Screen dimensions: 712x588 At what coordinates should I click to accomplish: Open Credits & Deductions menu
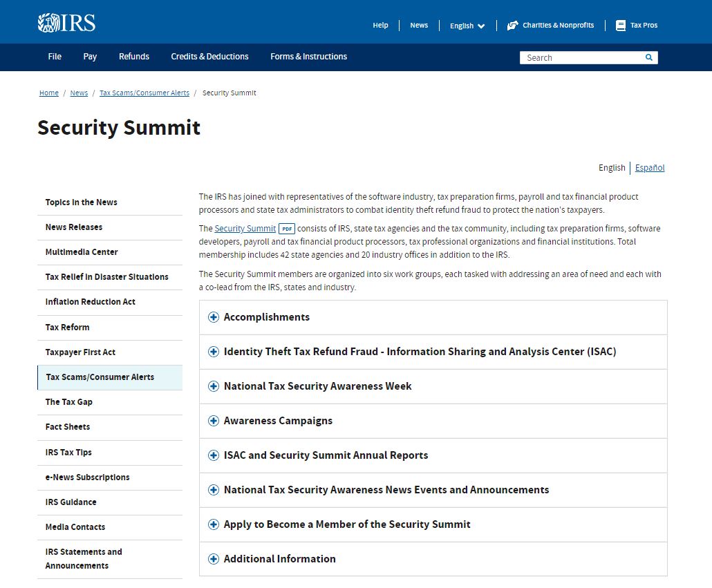click(x=209, y=57)
